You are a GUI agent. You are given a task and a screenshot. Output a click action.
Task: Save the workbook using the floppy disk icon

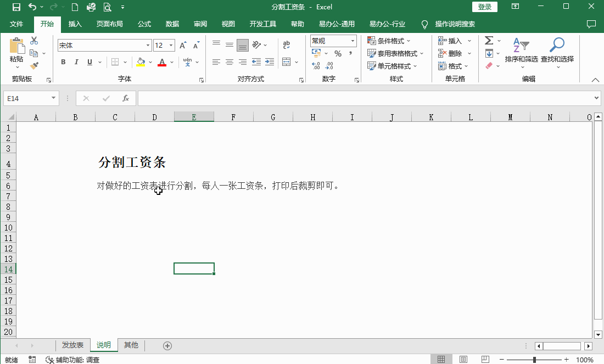[x=16, y=7]
